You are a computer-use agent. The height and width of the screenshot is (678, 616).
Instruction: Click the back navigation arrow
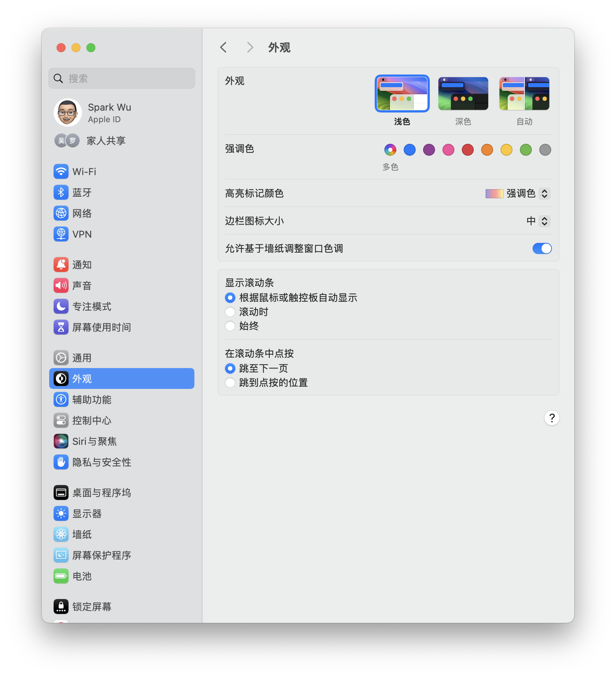[223, 47]
